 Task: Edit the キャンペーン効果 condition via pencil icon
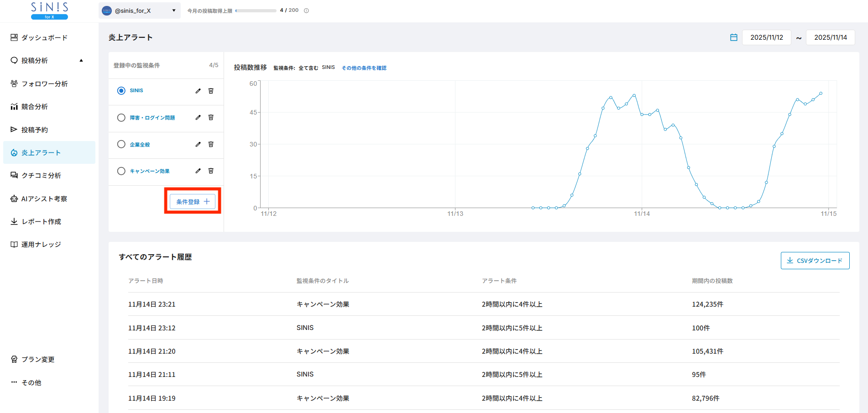point(198,171)
